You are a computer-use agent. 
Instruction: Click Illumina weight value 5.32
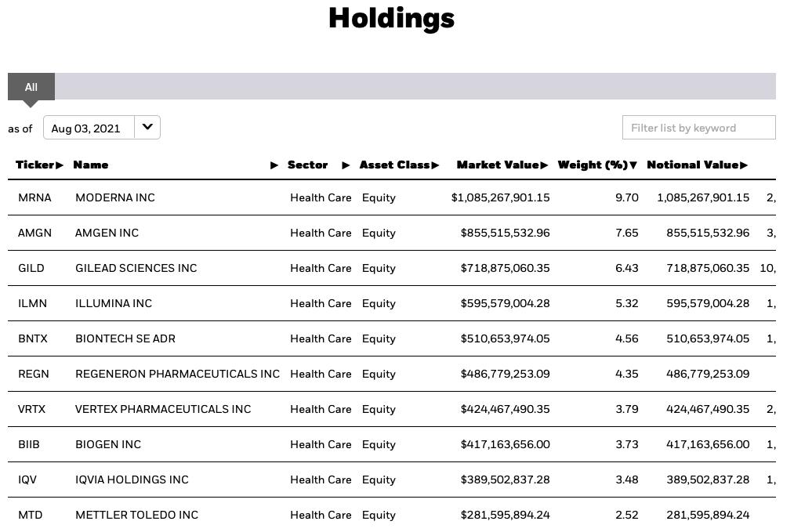[627, 303]
